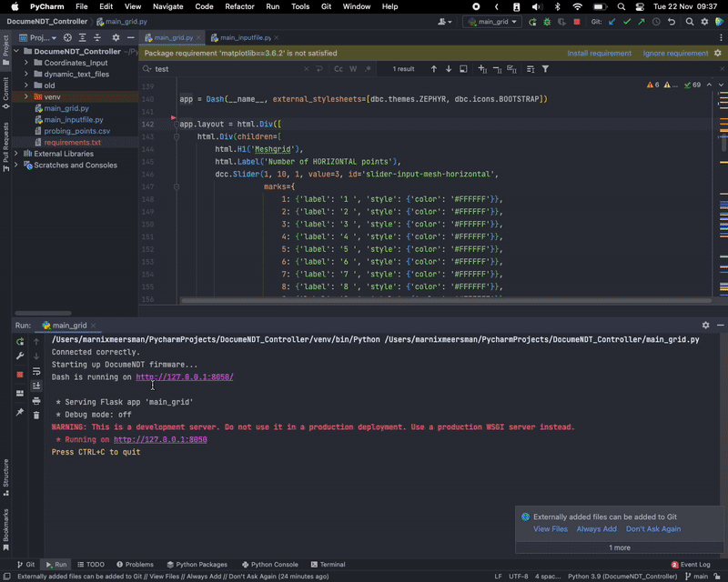This screenshot has height=582, width=728.
Task: Show Git history clock icon
Action: [x=656, y=22]
